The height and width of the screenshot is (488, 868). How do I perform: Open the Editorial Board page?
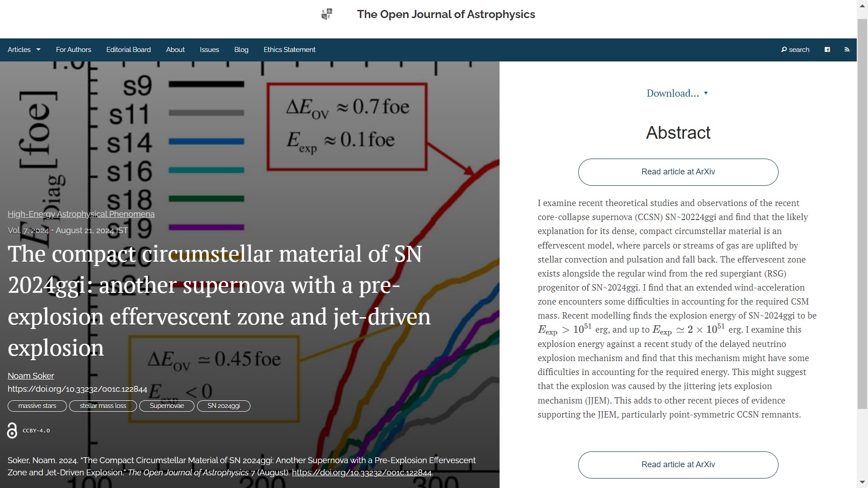click(x=128, y=50)
